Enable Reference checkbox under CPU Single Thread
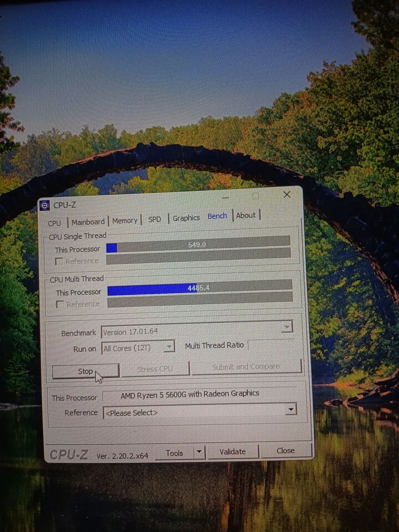The width and height of the screenshot is (399, 532). (59, 261)
